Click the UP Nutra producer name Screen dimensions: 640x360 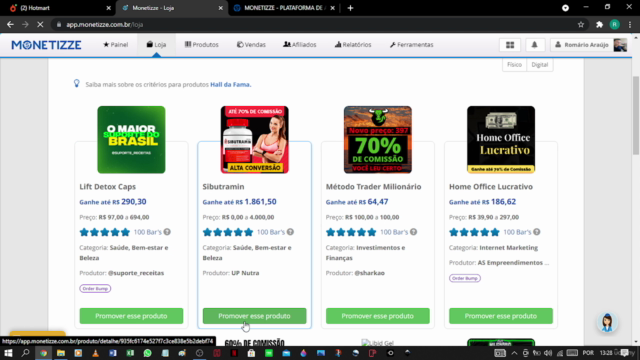[x=245, y=273]
